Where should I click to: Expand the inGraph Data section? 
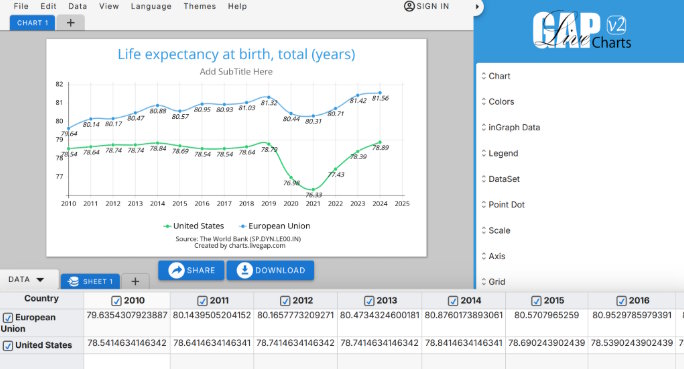(510, 127)
